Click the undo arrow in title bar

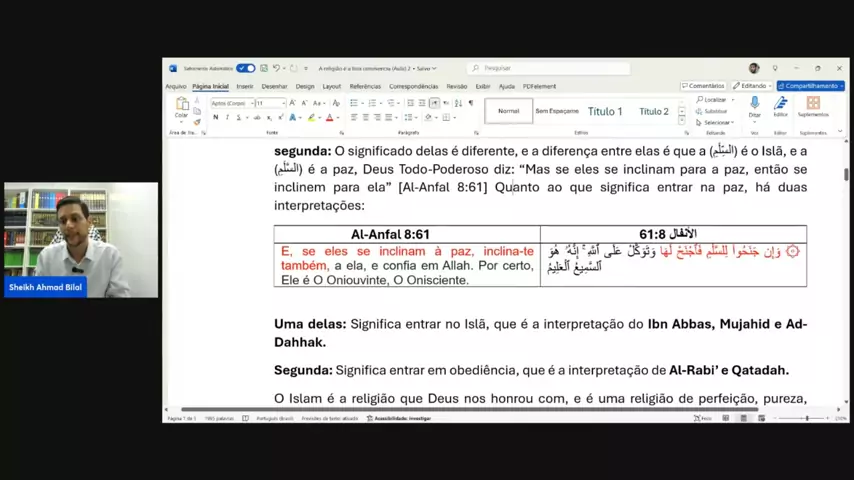275,68
